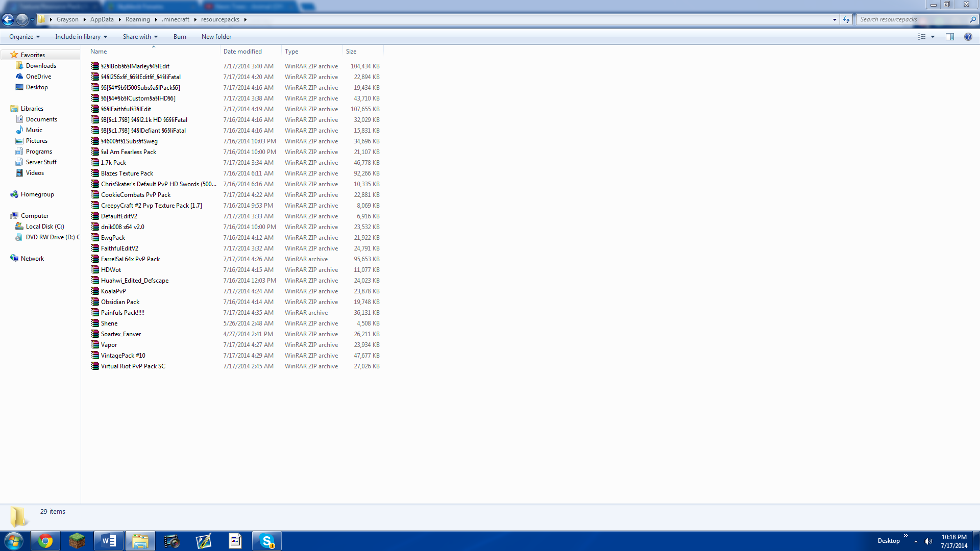Launch Google Chrome from the taskbar
The height and width of the screenshot is (551, 980).
click(x=45, y=541)
